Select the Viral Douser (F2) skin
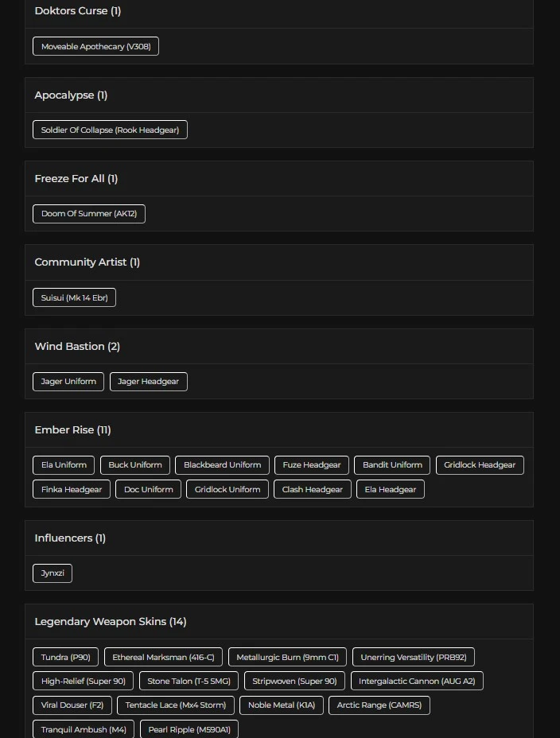The width and height of the screenshot is (560, 738). (x=72, y=705)
